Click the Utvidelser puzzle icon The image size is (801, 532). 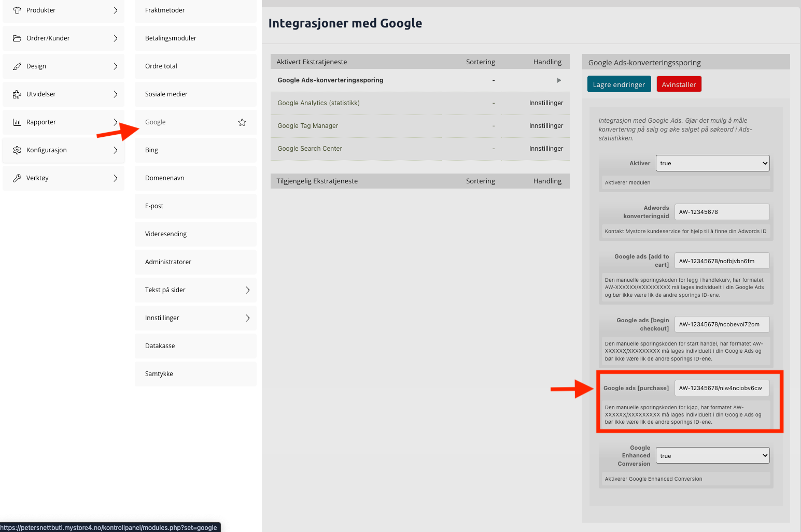tap(17, 94)
